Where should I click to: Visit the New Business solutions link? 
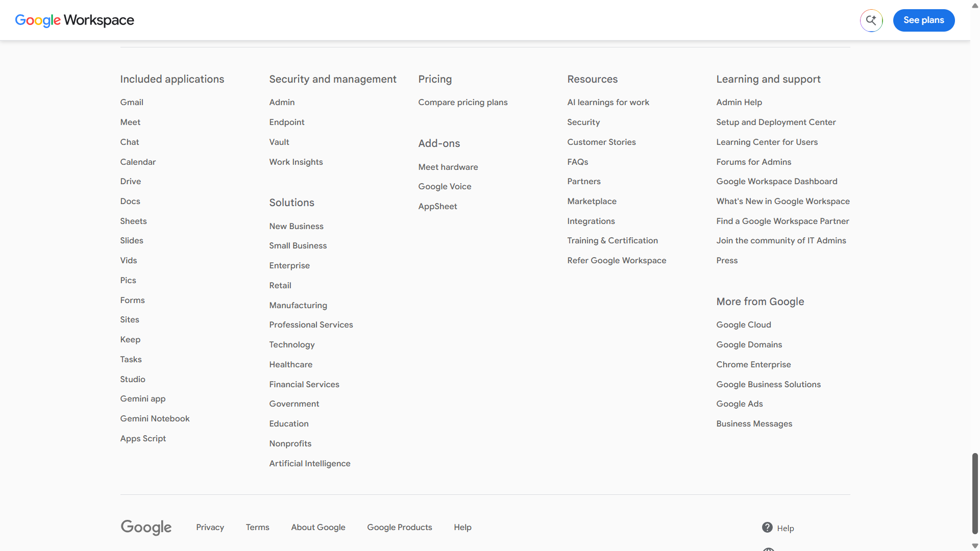(297, 227)
